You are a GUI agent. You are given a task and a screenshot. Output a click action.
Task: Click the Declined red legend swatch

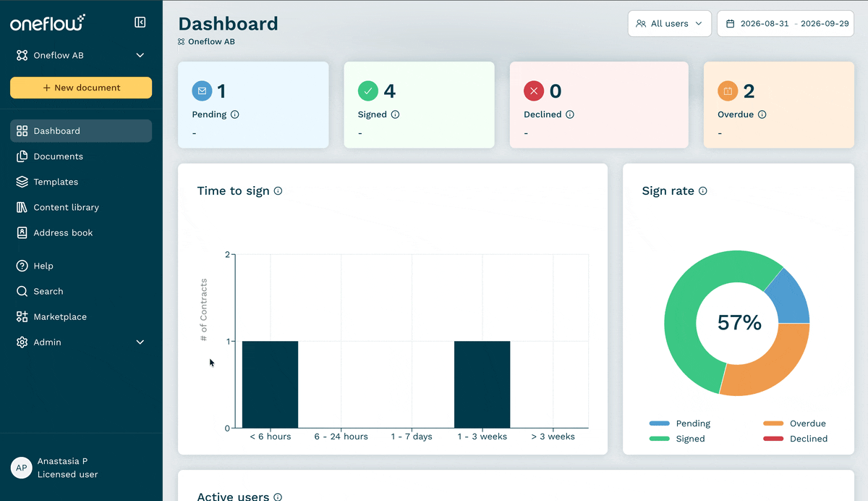[773, 439]
